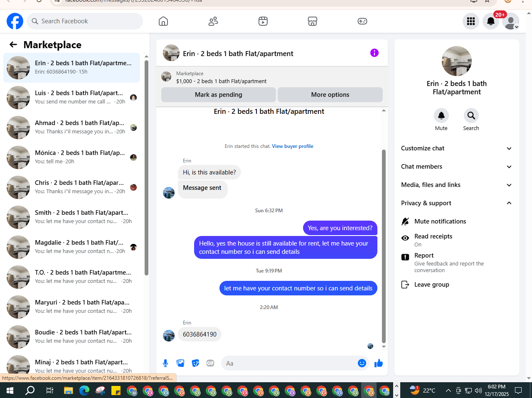The height and width of the screenshot is (398, 532).
Task: Click Erin's avatar beside phone number message
Action: point(169,336)
